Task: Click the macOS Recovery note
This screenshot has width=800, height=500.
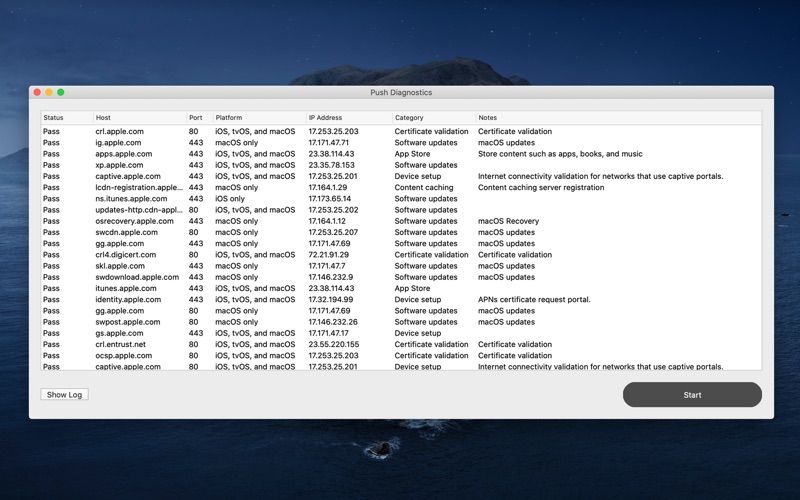Action: pos(508,221)
